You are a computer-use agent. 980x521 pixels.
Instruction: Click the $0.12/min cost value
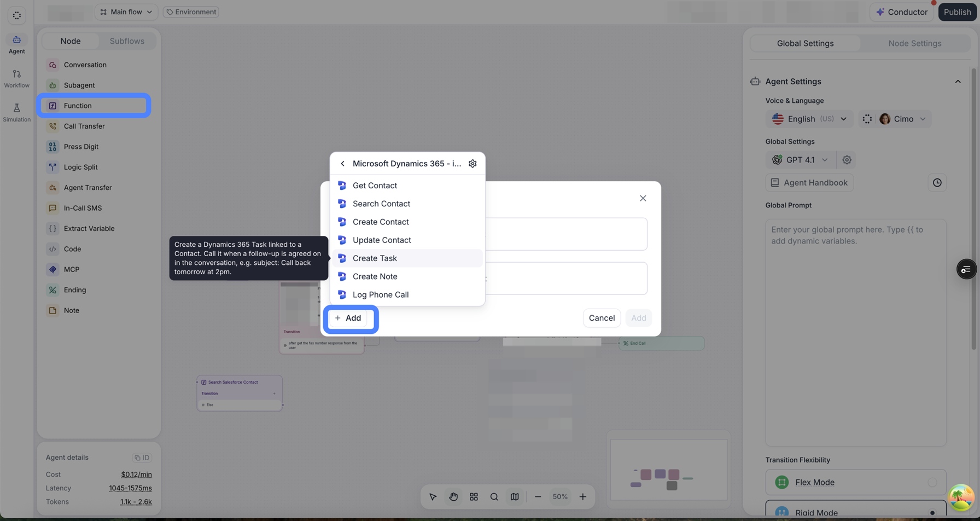click(136, 474)
